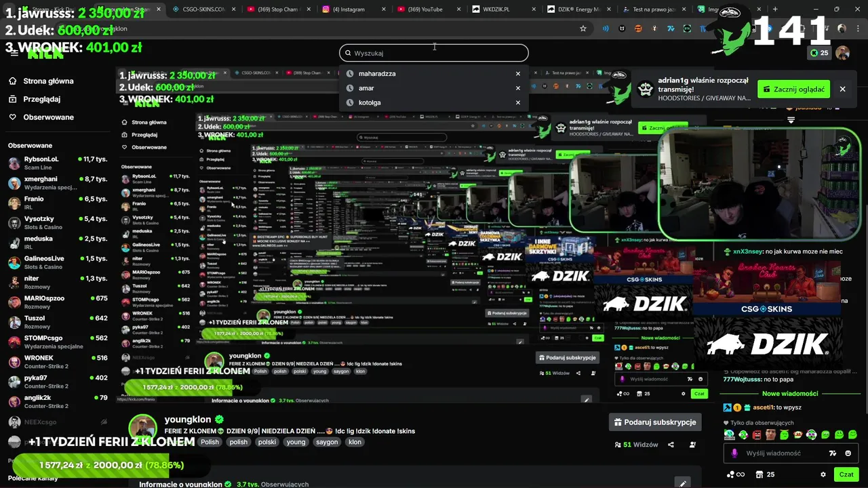This screenshot has height=488, width=868.
Task: Click the edit pencil icon in channel info
Action: click(683, 483)
